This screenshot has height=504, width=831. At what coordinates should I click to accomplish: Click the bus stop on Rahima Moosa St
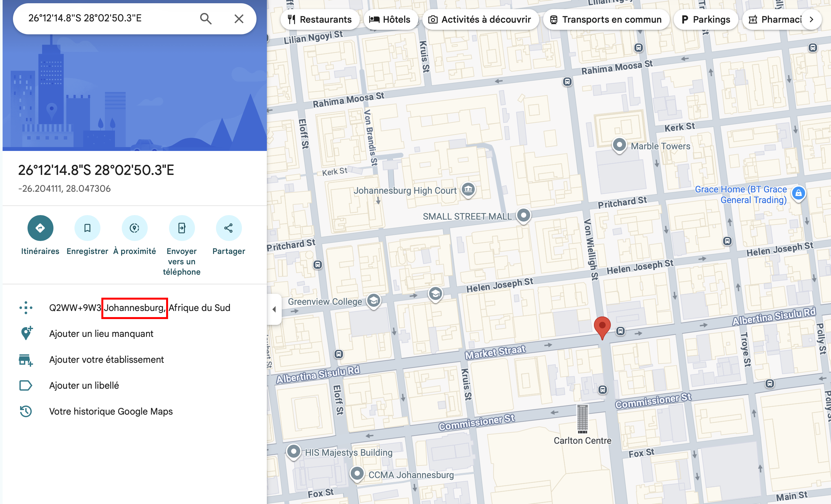click(567, 82)
